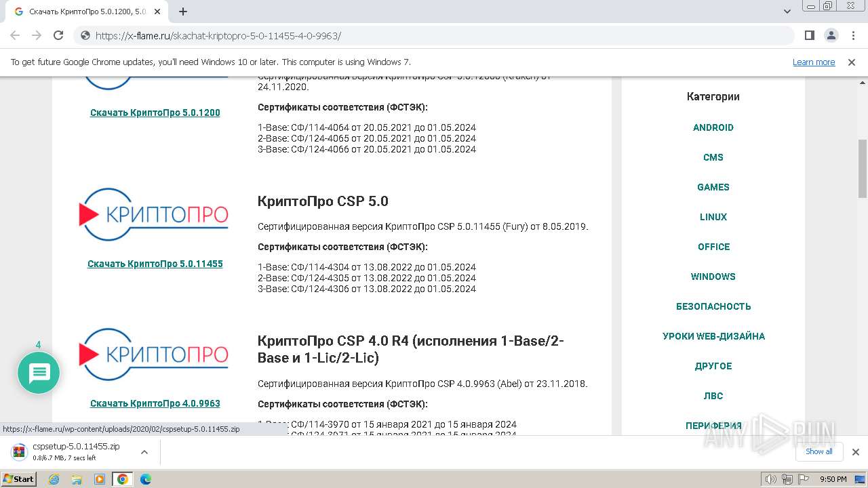
Task: Click the КриптоПро CSP 5.0 logo image
Action: [x=154, y=215]
